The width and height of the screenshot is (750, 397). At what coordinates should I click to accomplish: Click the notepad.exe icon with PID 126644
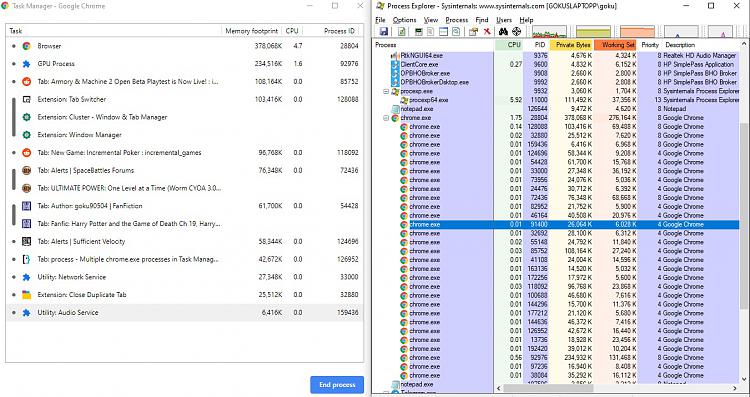(395, 109)
